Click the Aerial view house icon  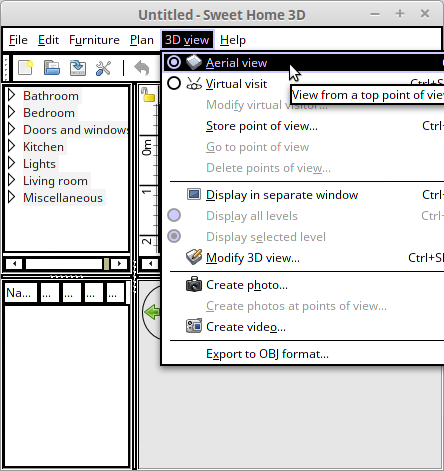[x=194, y=62]
